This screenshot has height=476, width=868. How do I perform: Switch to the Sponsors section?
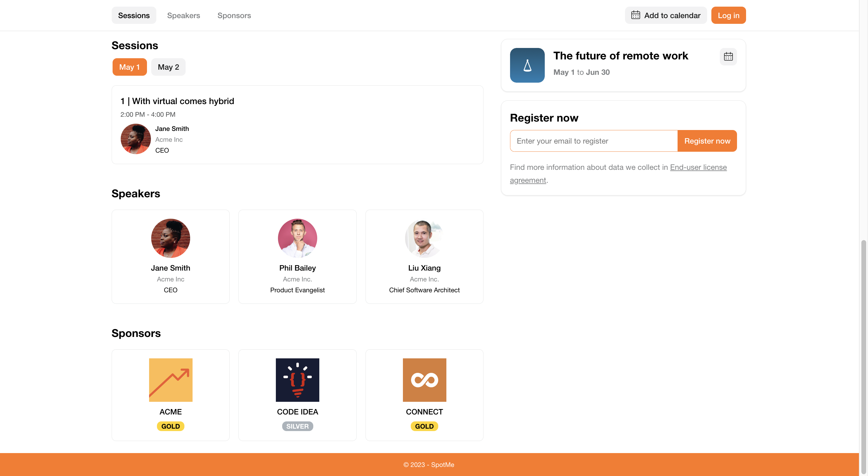pos(234,15)
